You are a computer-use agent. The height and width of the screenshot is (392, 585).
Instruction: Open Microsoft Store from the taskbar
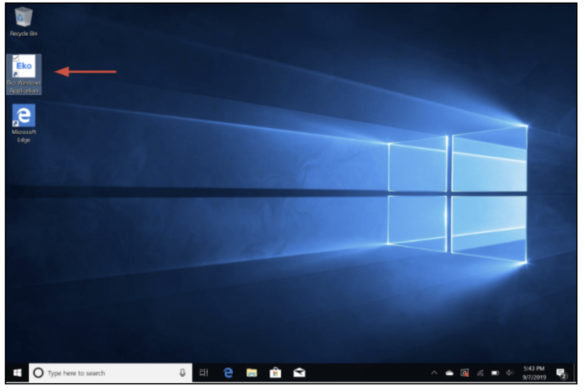(x=275, y=373)
